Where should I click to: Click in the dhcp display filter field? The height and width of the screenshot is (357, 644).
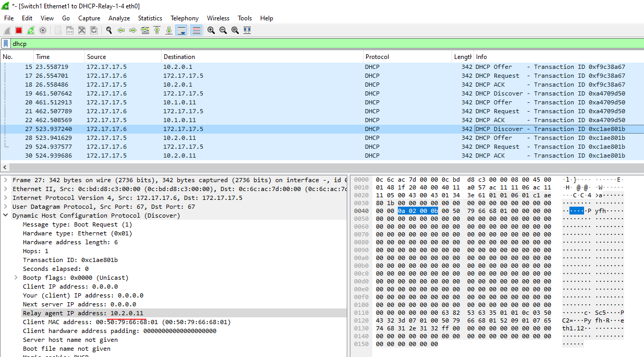coord(313,44)
